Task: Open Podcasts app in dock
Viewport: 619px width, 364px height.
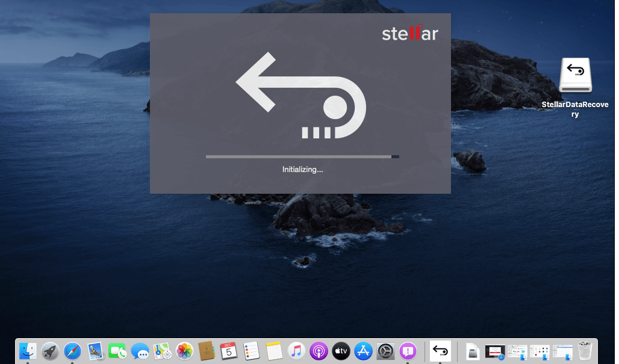Action: pyautogui.click(x=319, y=351)
